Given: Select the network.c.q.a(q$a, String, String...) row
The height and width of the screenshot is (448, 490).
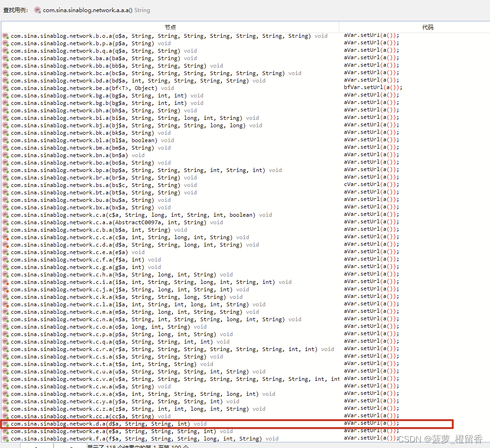Looking at the screenshot, I should pos(245,342).
